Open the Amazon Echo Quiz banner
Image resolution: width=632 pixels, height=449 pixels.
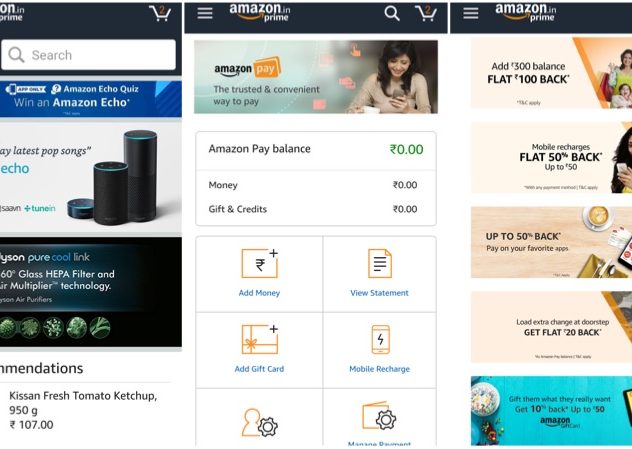pyautogui.click(x=91, y=99)
